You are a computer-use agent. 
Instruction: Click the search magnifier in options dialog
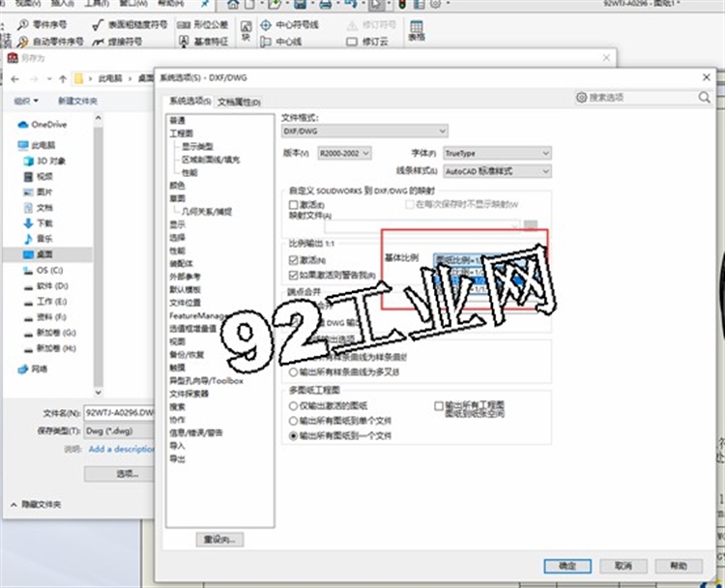pyautogui.click(x=704, y=98)
